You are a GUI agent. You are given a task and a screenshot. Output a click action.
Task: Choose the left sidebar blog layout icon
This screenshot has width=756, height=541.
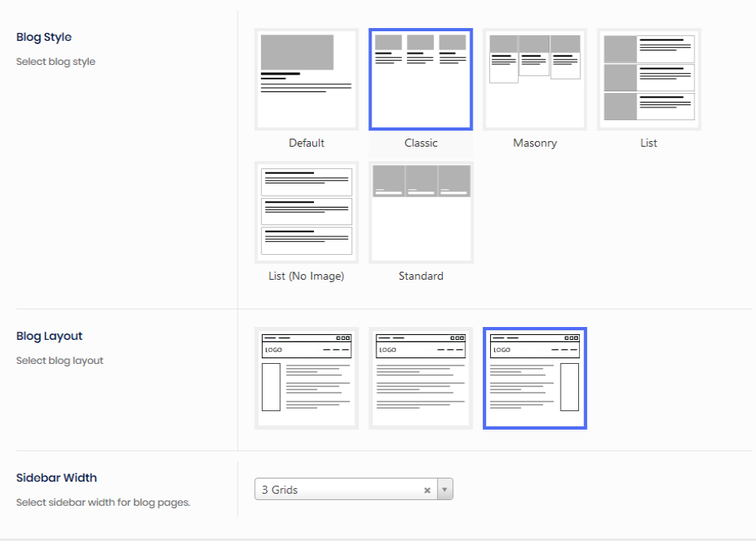307,378
